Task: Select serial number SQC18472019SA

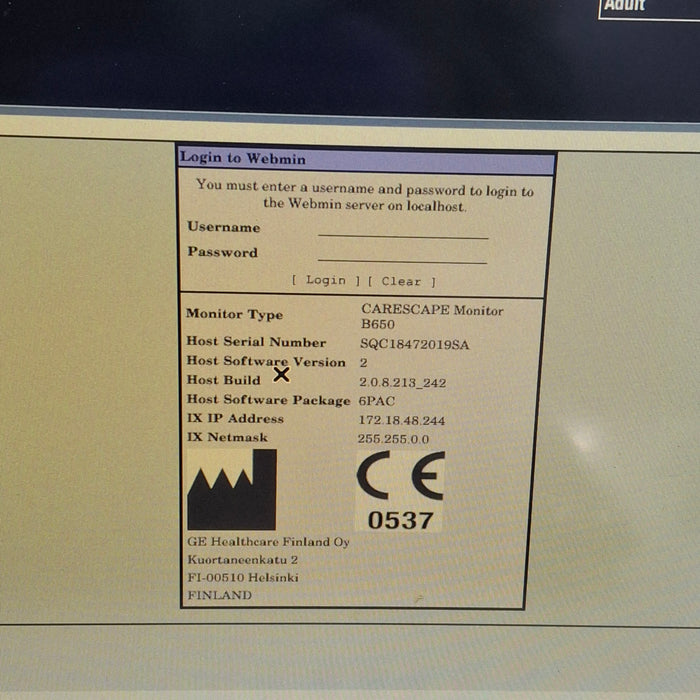Action: pyautogui.click(x=414, y=345)
